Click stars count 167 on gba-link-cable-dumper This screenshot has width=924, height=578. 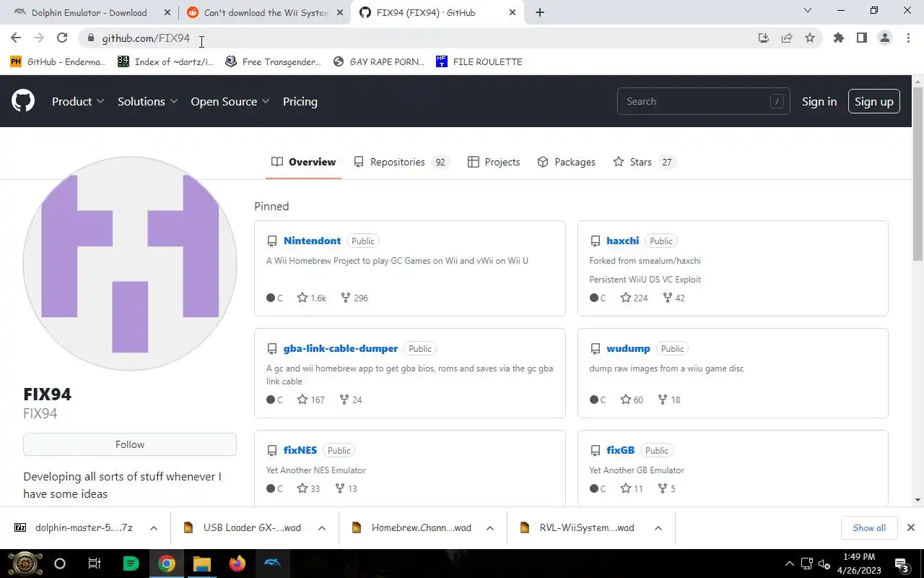311,400
